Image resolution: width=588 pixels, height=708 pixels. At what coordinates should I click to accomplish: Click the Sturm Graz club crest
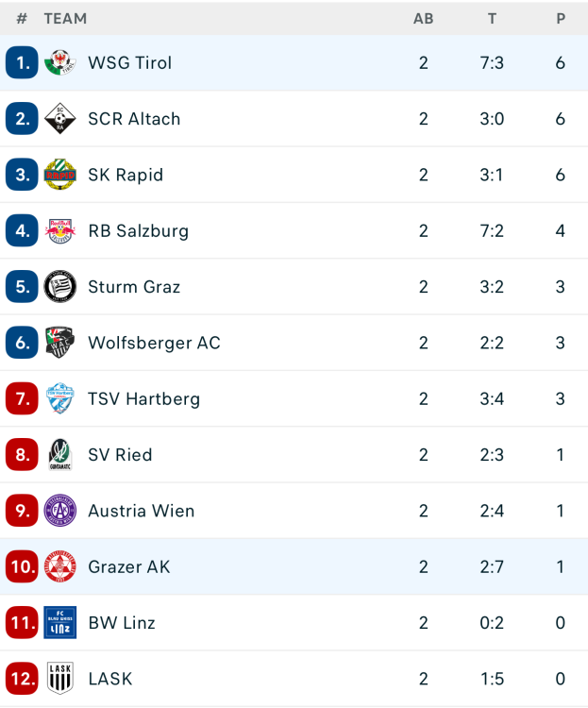point(59,287)
